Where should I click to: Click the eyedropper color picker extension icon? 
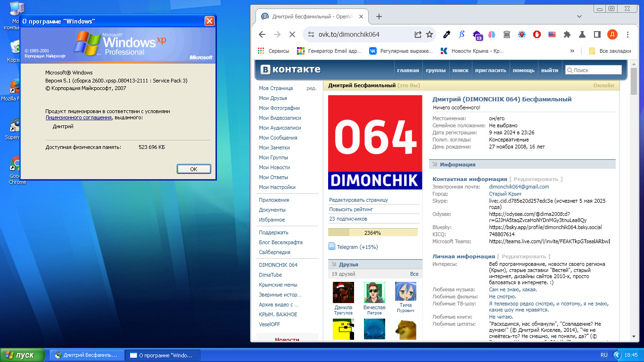click(446, 34)
